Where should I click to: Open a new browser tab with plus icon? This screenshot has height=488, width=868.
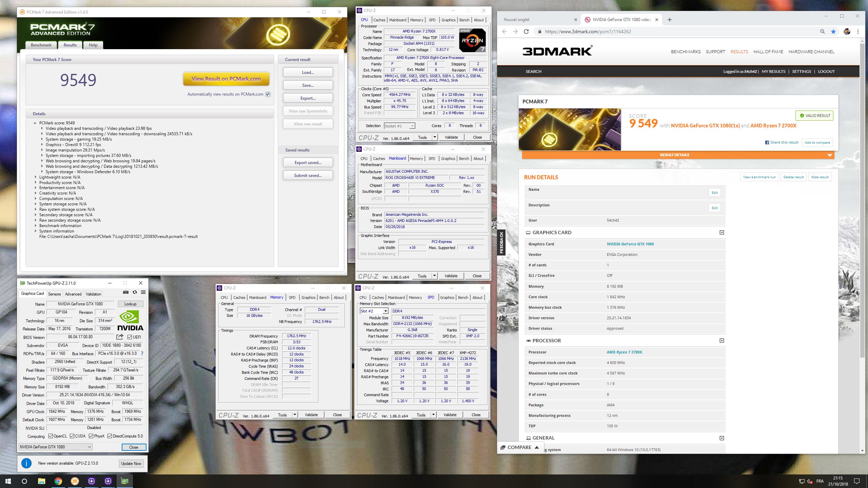point(669,20)
